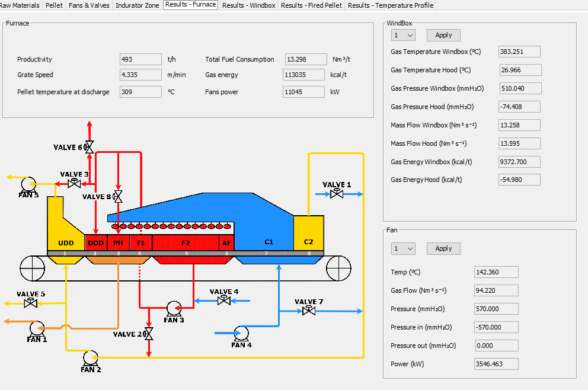Click the Productivity value field

140,59
